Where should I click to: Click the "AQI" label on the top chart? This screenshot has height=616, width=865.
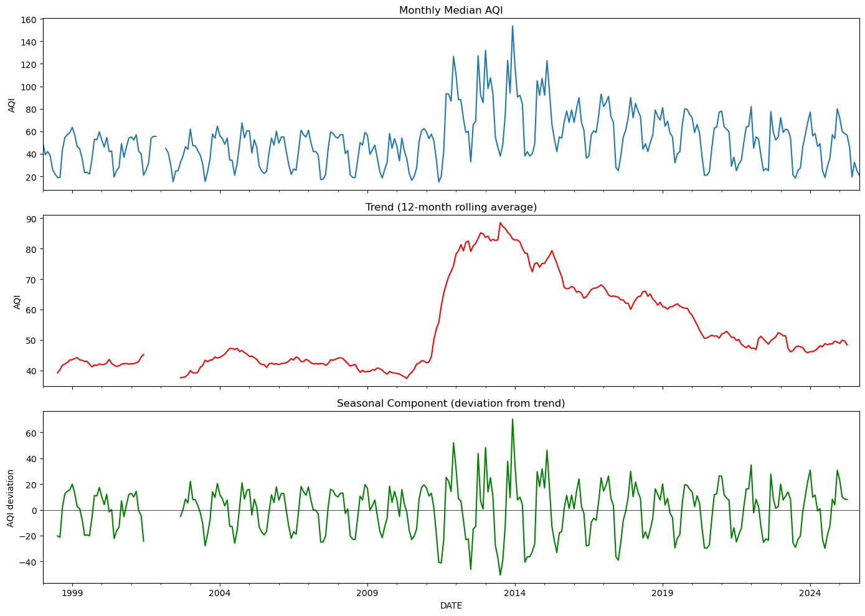tap(11, 106)
